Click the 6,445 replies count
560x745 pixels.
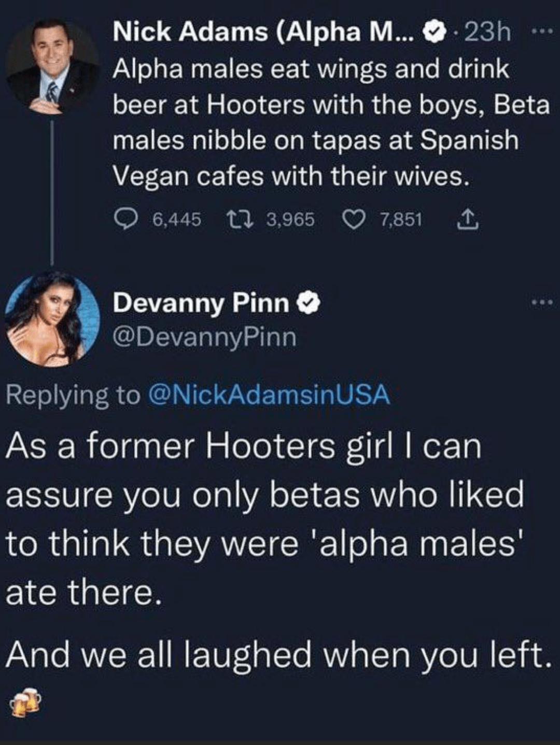(x=177, y=220)
